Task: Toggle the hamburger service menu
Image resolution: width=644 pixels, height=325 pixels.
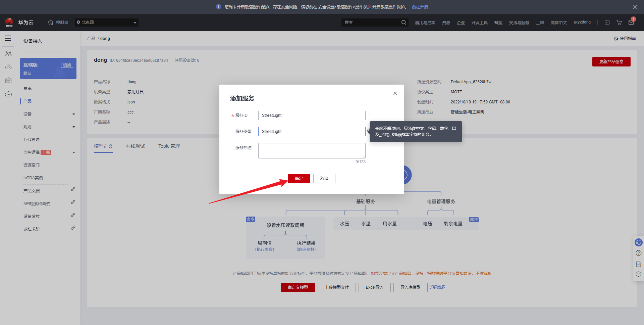Action: point(8,39)
